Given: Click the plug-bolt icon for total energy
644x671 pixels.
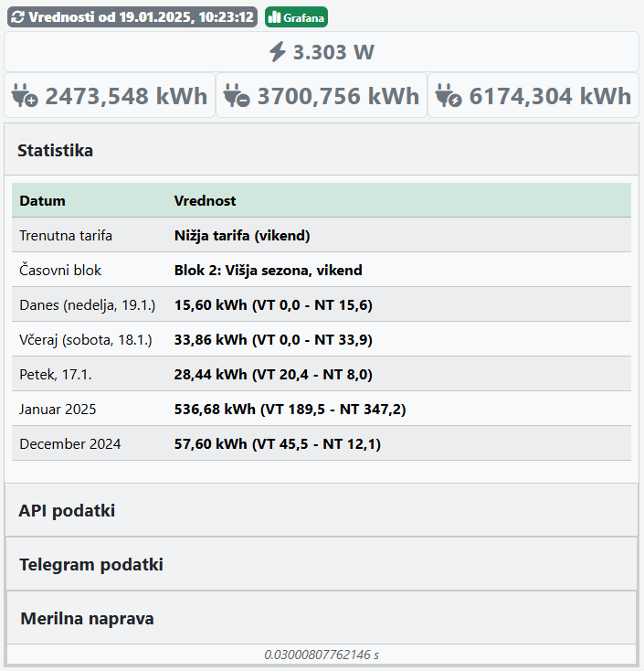Looking at the screenshot, I should click(x=449, y=95).
